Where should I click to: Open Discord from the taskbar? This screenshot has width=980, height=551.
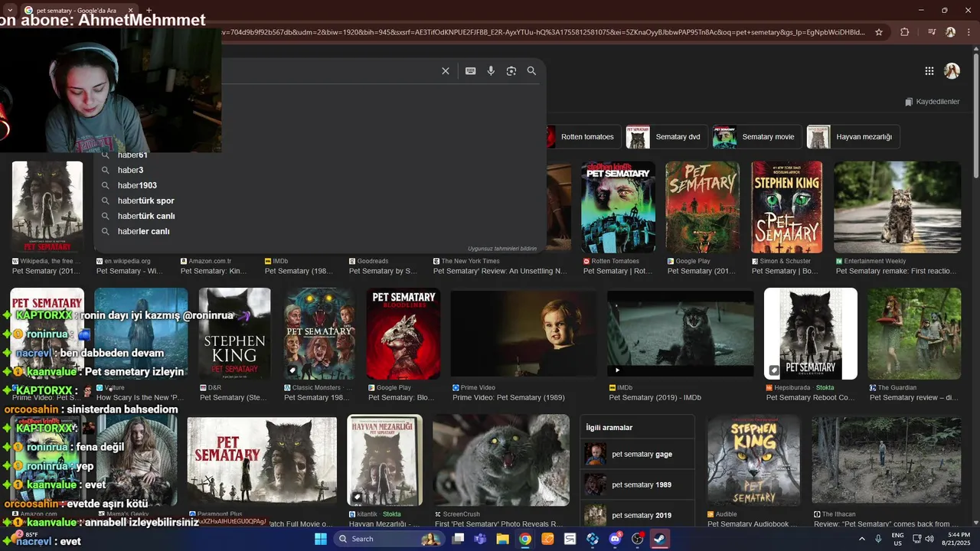[615, 539]
